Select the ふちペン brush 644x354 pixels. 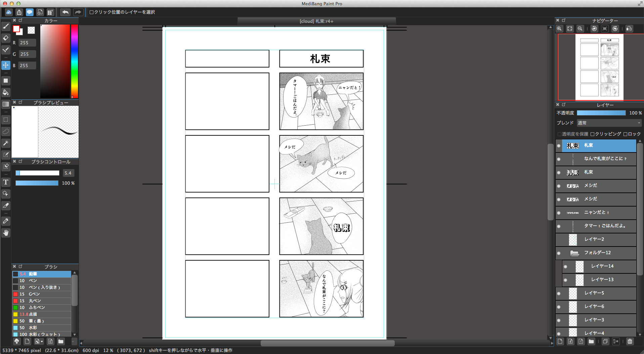point(42,308)
